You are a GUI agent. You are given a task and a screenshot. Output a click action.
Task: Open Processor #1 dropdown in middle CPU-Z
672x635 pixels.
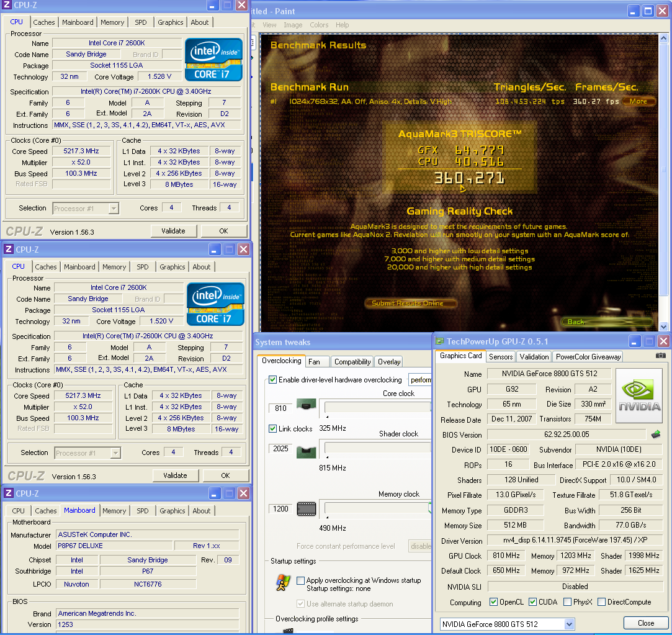[115, 453]
